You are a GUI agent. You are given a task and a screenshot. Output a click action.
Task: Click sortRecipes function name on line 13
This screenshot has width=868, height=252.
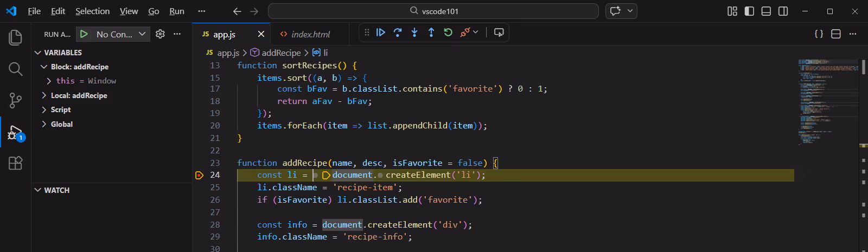click(x=310, y=66)
